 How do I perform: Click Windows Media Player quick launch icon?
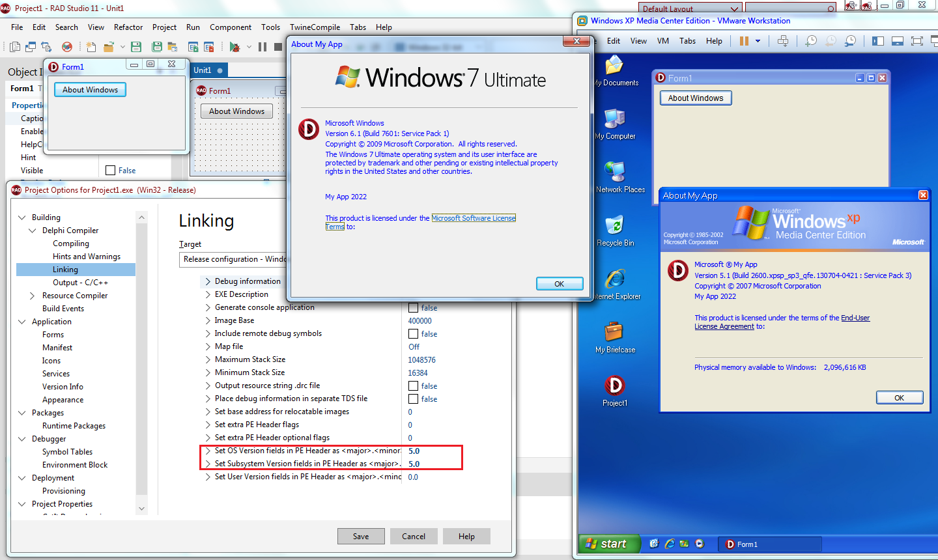pos(700,544)
